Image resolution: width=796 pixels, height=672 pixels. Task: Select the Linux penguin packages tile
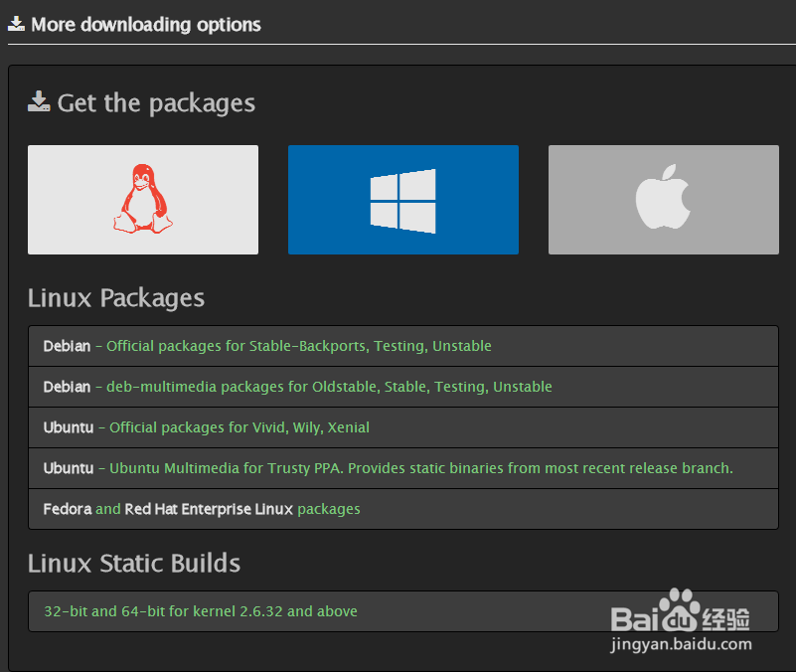click(x=143, y=200)
